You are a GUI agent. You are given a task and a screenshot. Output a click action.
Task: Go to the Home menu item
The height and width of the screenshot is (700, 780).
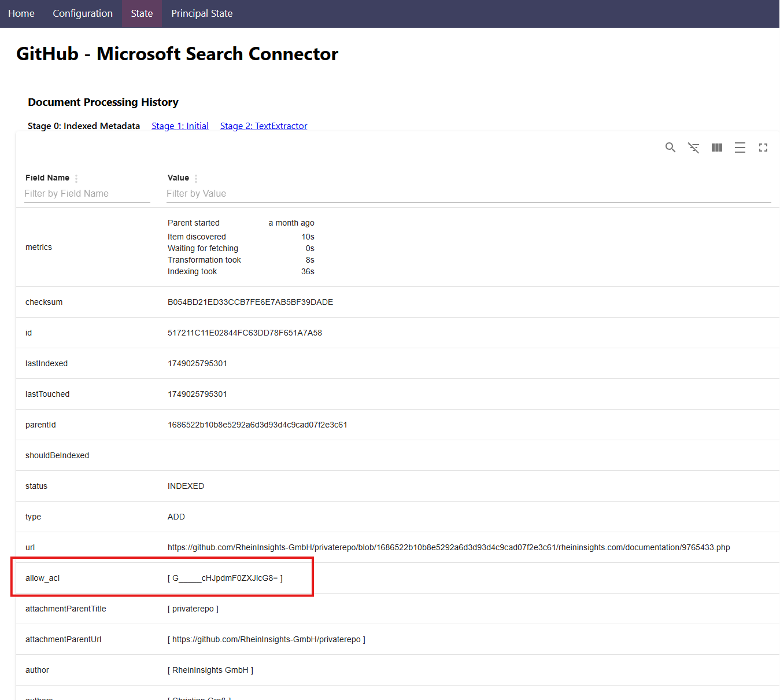21,13
